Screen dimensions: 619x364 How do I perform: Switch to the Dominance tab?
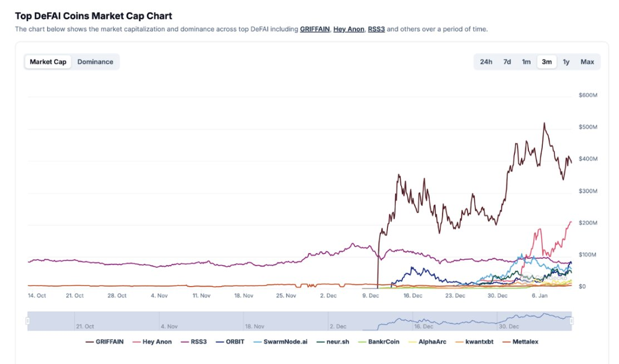click(95, 62)
